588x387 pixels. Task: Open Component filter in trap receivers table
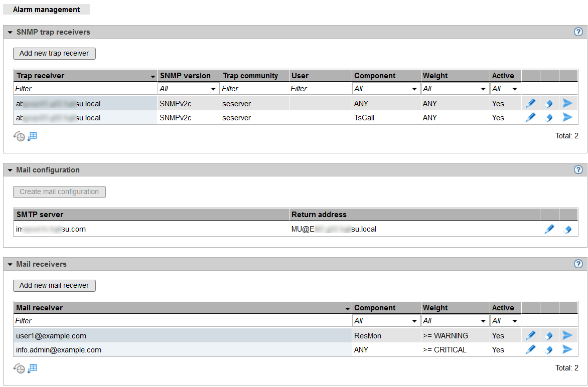click(386, 89)
